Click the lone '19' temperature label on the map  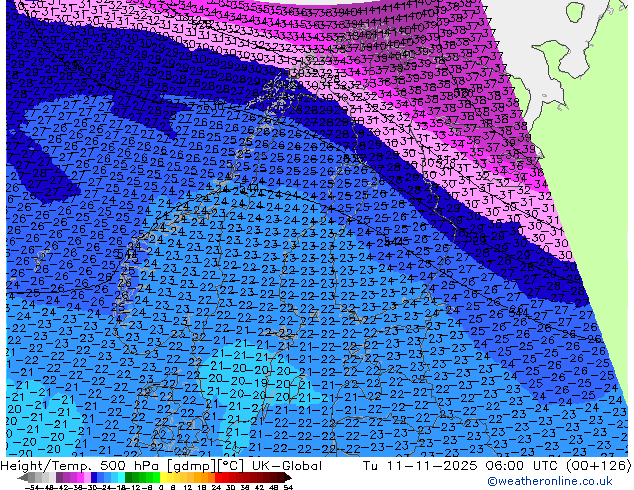260,383
